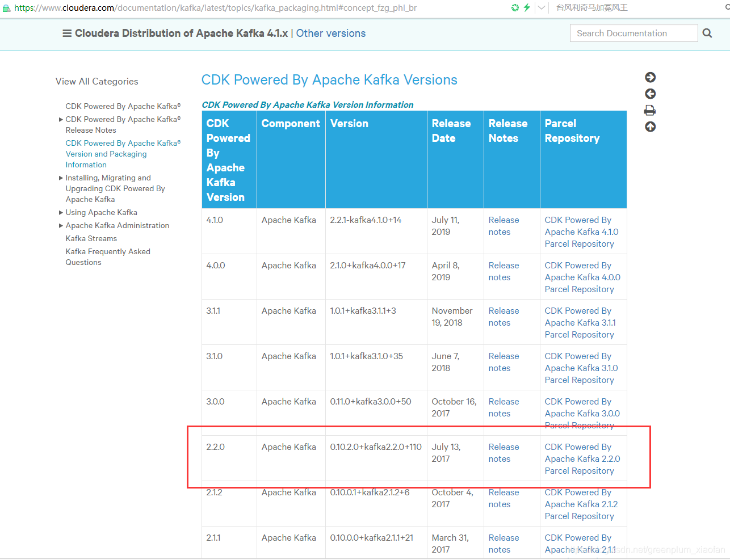This screenshot has height=560, width=730.
Task: Click the Cloudera Distribution of Apache Kafka 4.1.x title
Action: pyautogui.click(x=182, y=33)
